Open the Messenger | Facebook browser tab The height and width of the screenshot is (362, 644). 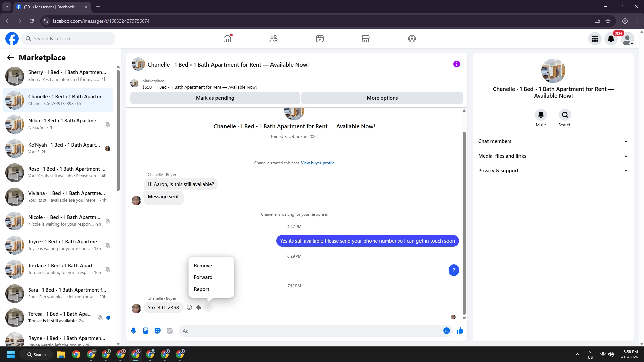52,7
